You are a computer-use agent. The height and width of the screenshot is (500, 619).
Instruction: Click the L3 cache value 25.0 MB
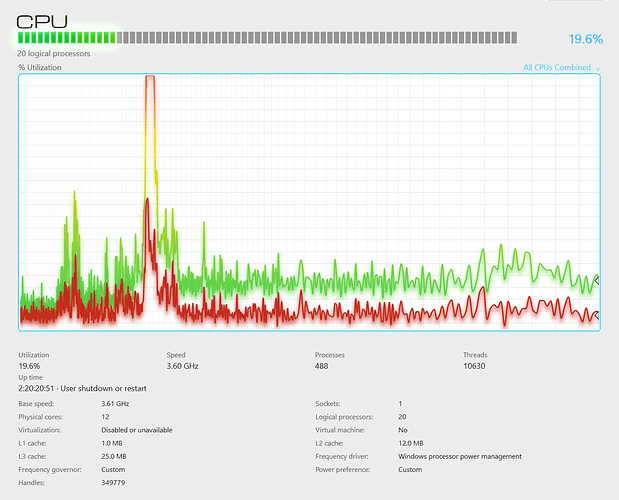point(114,457)
